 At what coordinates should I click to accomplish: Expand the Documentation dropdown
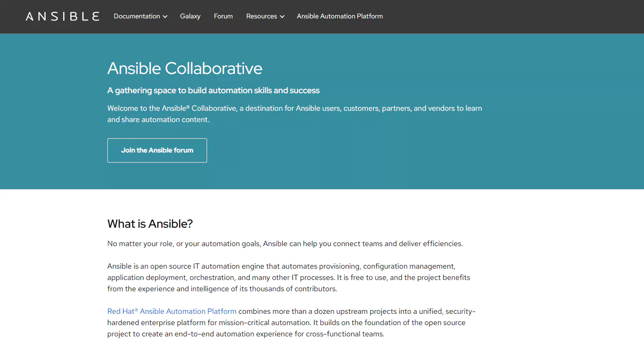click(141, 16)
